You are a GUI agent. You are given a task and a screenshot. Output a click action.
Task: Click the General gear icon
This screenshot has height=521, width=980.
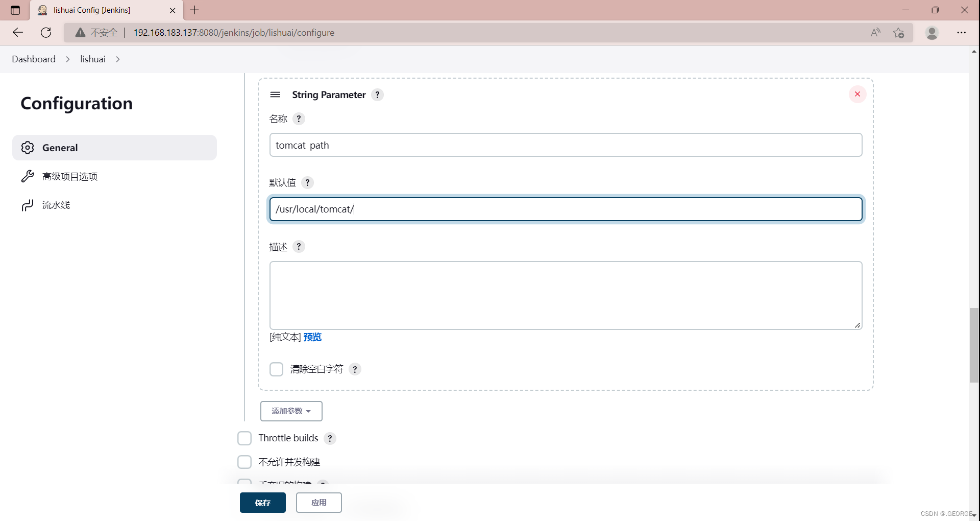(x=28, y=148)
